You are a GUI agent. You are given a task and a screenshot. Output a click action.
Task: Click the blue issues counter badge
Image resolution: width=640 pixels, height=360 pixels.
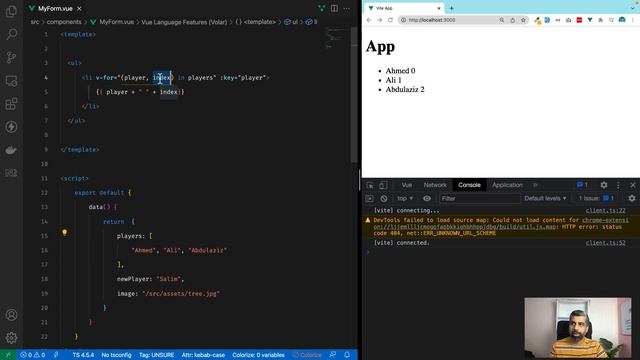(582, 185)
